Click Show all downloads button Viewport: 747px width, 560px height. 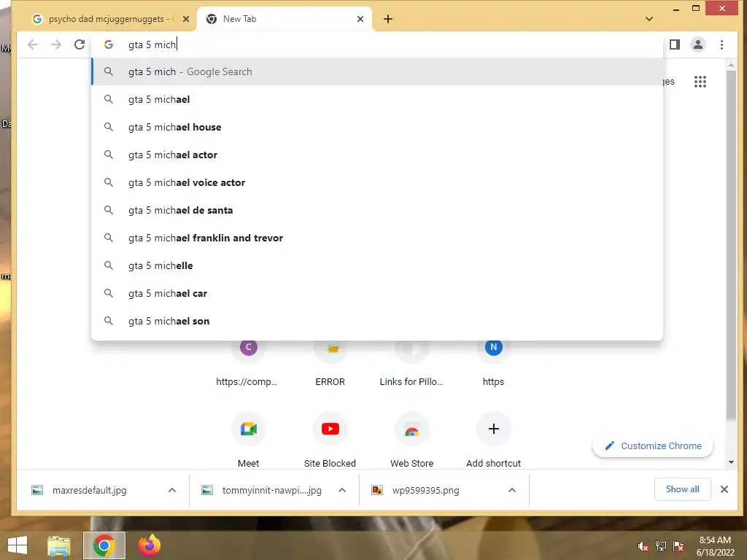point(682,489)
